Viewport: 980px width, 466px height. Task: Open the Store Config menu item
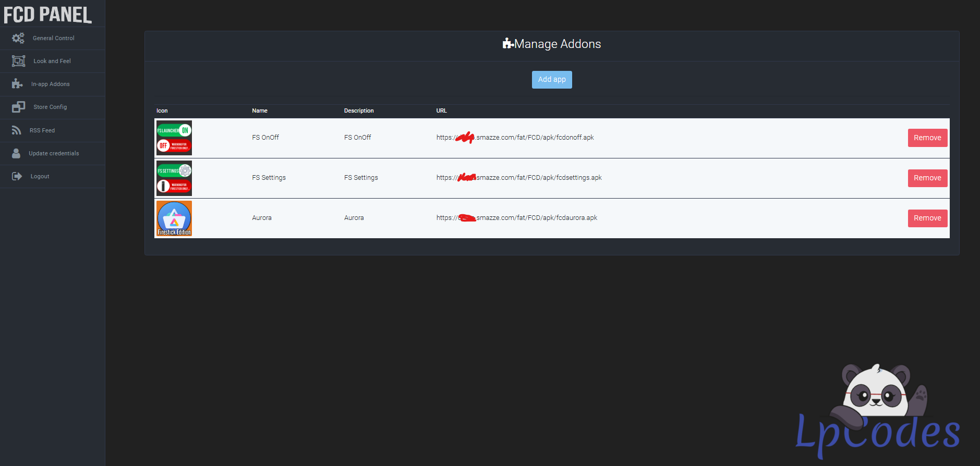[x=50, y=107]
